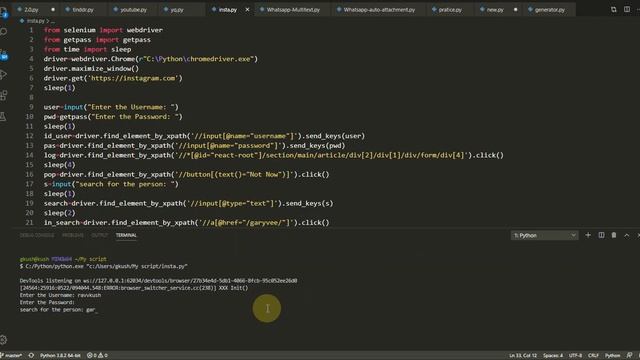Open the Problems panel tab
The height and width of the screenshot is (360, 640).
pos(73,236)
